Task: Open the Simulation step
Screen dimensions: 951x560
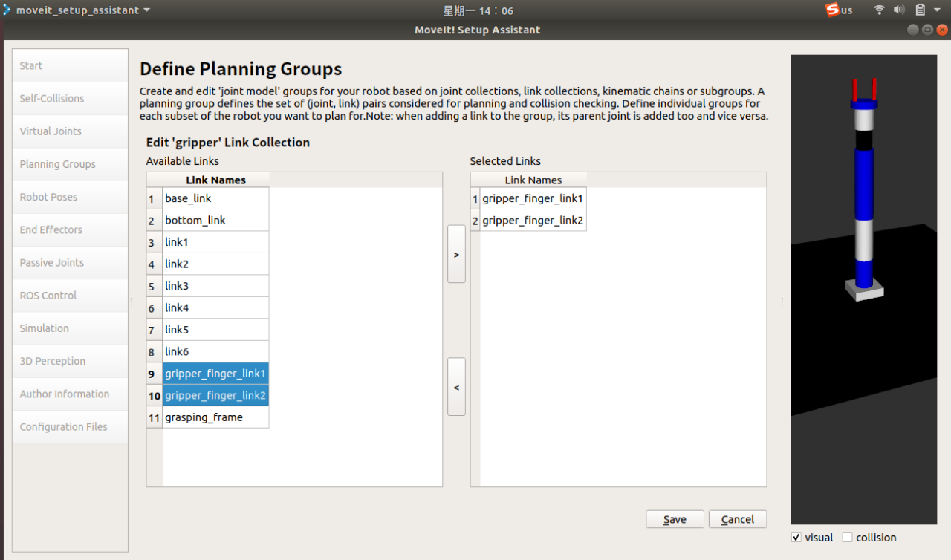Action: pyautogui.click(x=70, y=328)
